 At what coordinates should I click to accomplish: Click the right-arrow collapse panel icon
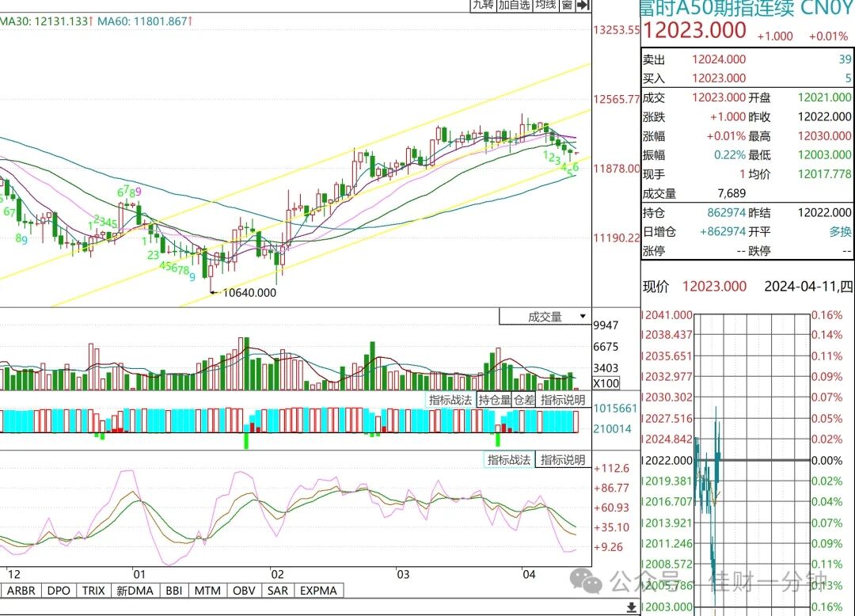[x=583, y=5]
